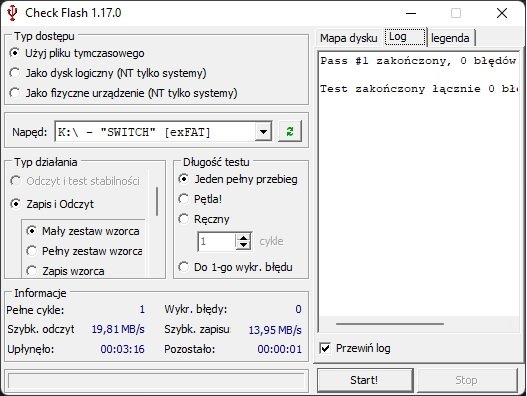Click the Start! button
This screenshot has height=396, width=527.
pos(365,380)
